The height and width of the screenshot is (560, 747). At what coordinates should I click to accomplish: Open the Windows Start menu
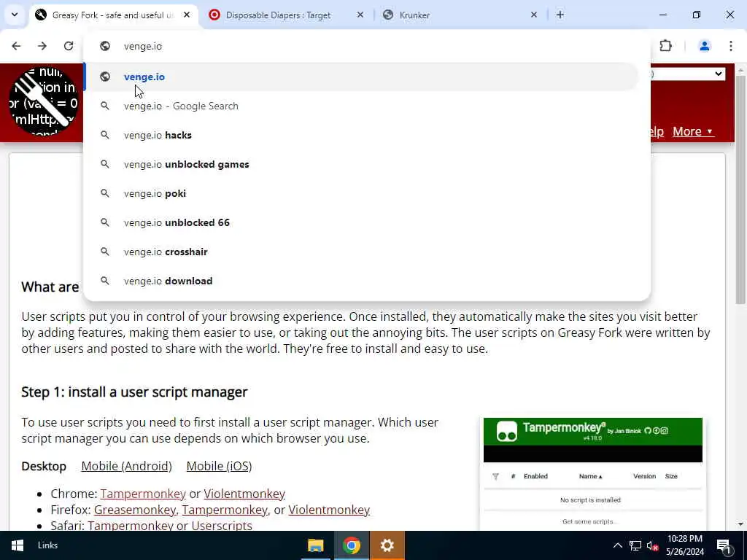click(x=18, y=545)
